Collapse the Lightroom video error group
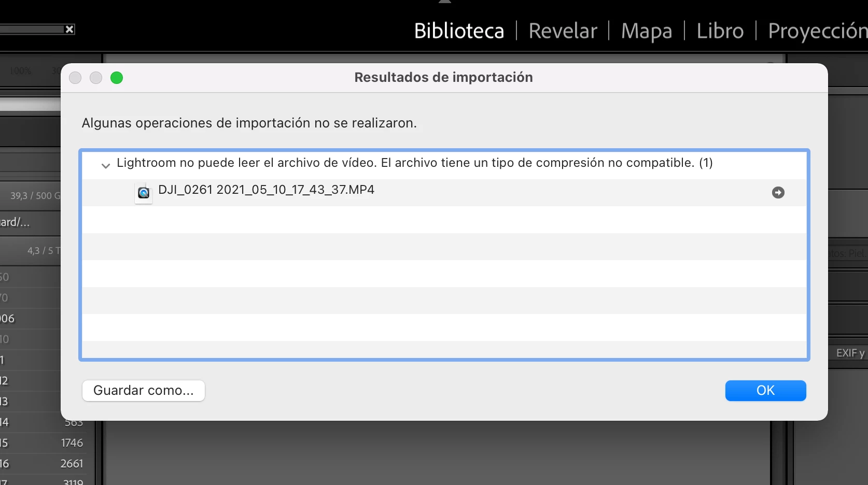The height and width of the screenshot is (485, 868). (x=106, y=166)
